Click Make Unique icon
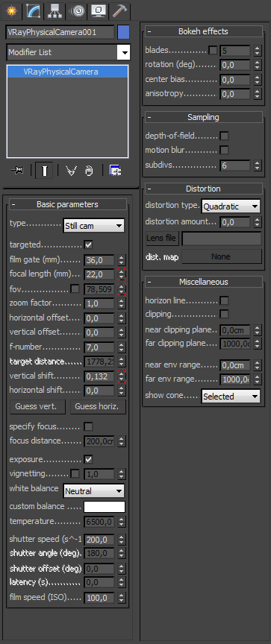 pyautogui.click(x=72, y=171)
